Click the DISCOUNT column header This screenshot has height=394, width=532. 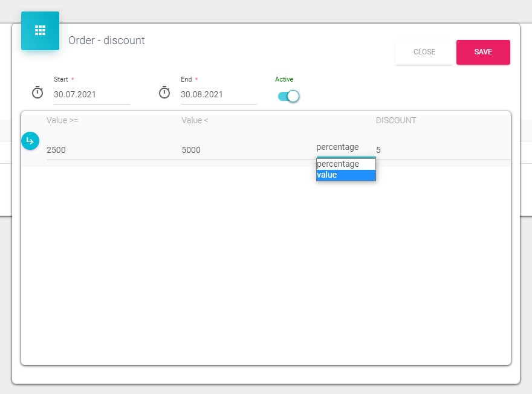396,120
